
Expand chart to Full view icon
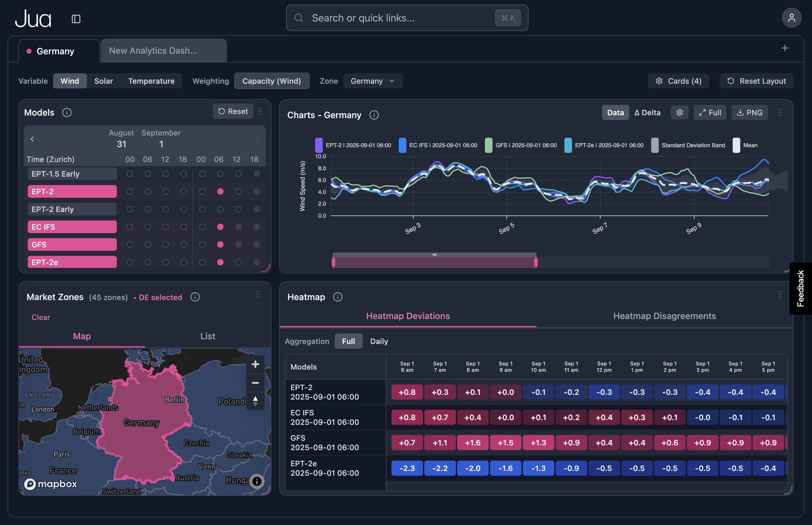(x=710, y=112)
